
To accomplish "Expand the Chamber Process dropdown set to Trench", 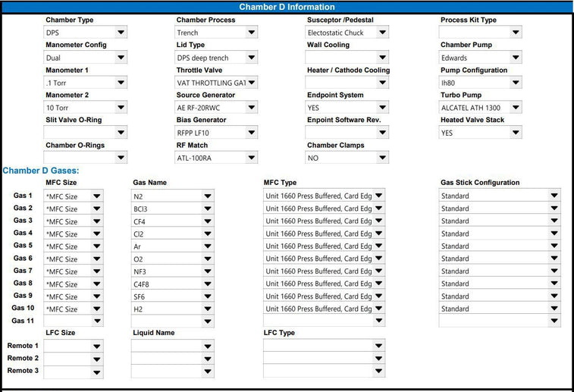I will (x=216, y=32).
